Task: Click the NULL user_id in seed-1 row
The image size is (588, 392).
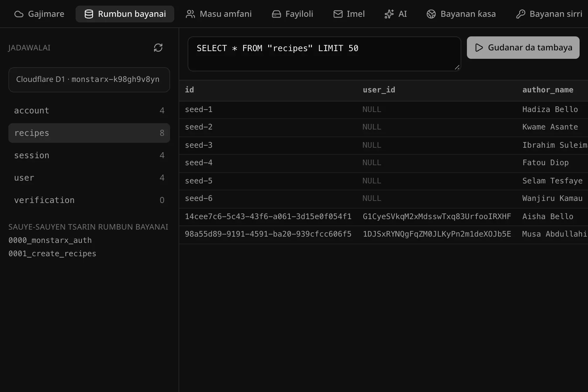Action: (372, 110)
